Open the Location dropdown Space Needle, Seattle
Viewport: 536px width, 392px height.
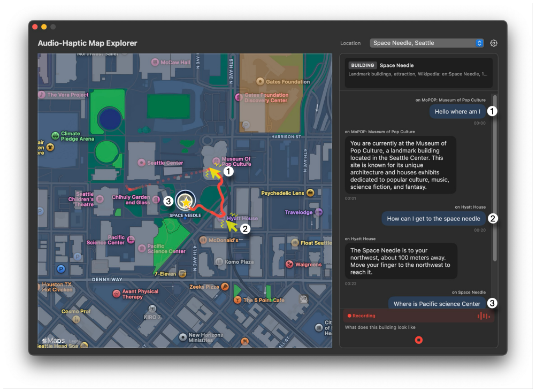[x=427, y=43]
